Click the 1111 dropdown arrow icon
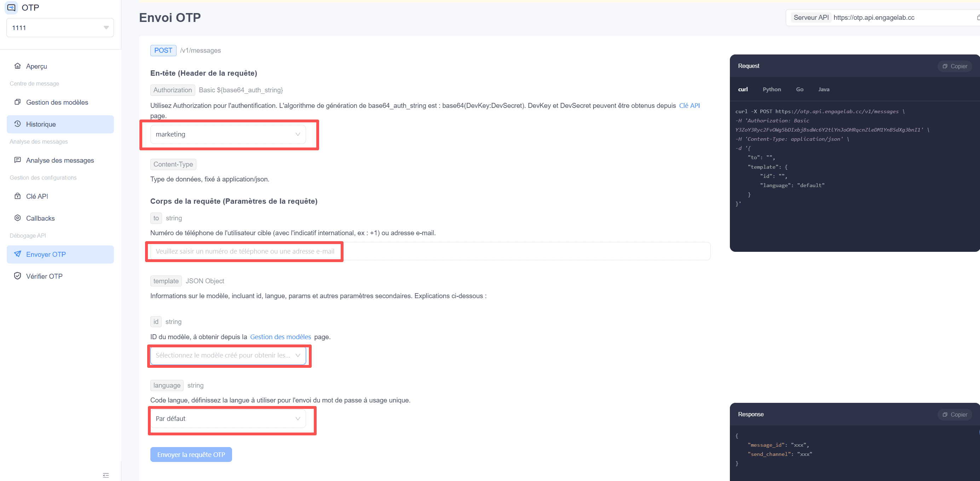 tap(106, 28)
